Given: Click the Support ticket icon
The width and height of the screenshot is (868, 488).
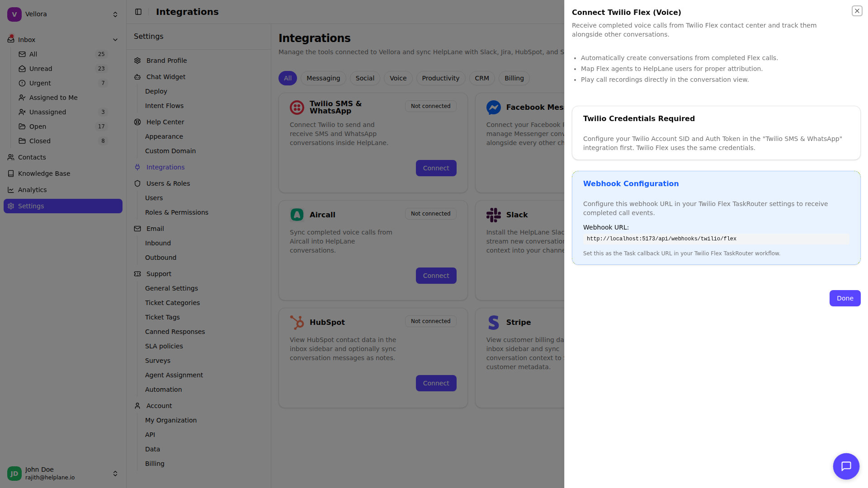Looking at the screenshot, I should (x=137, y=274).
